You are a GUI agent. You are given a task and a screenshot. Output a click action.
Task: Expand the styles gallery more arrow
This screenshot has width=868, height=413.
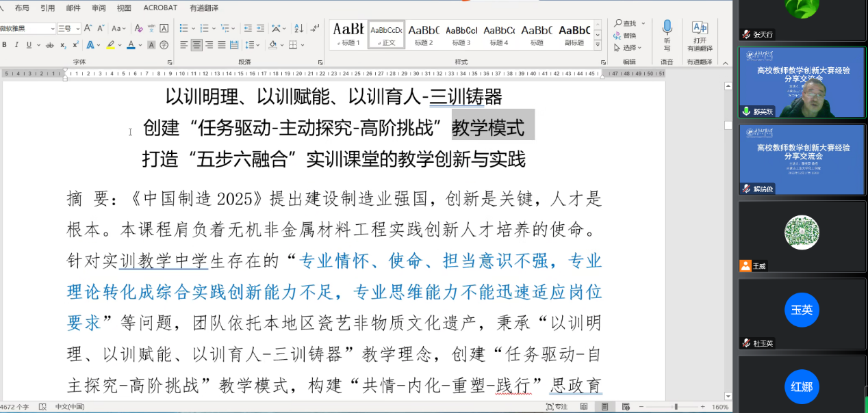coord(598,45)
